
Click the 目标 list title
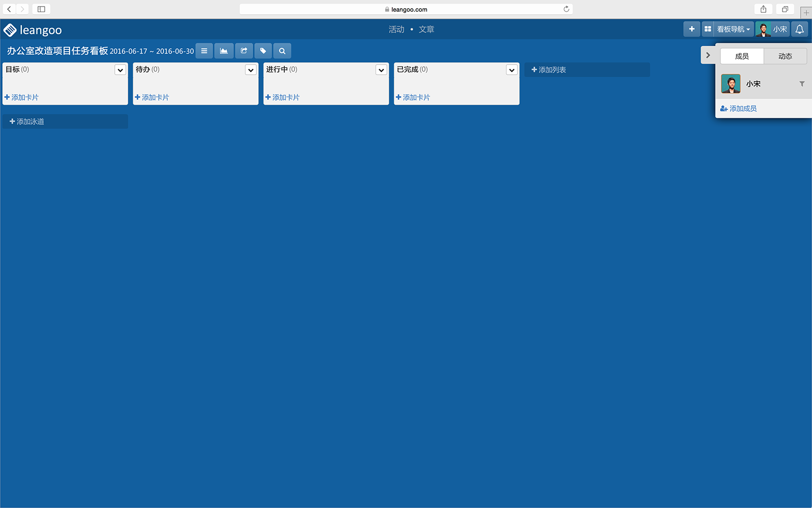point(13,69)
